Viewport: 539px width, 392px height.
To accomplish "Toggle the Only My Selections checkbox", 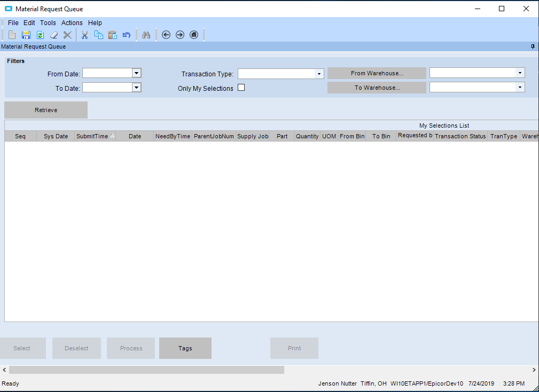I will pyautogui.click(x=241, y=88).
